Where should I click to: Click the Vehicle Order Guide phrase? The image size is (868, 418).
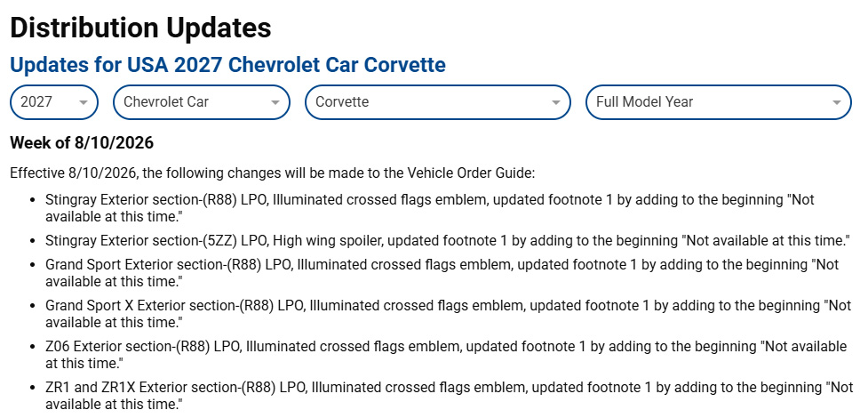coord(469,173)
